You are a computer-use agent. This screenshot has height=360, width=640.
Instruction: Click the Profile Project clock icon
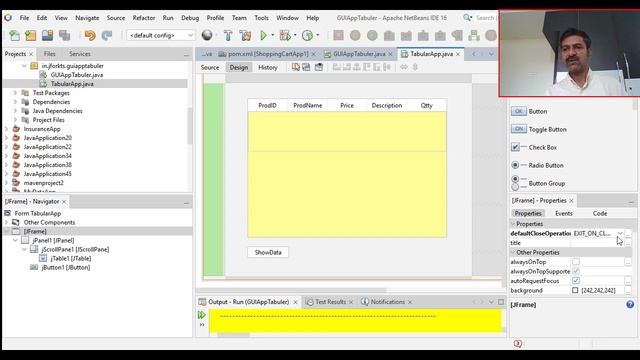pyautogui.click(x=307, y=36)
